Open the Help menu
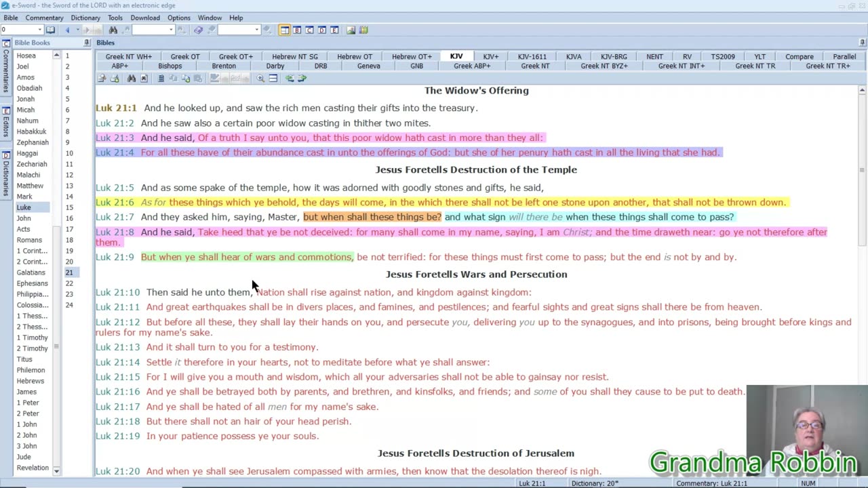868x488 pixels. (x=236, y=18)
